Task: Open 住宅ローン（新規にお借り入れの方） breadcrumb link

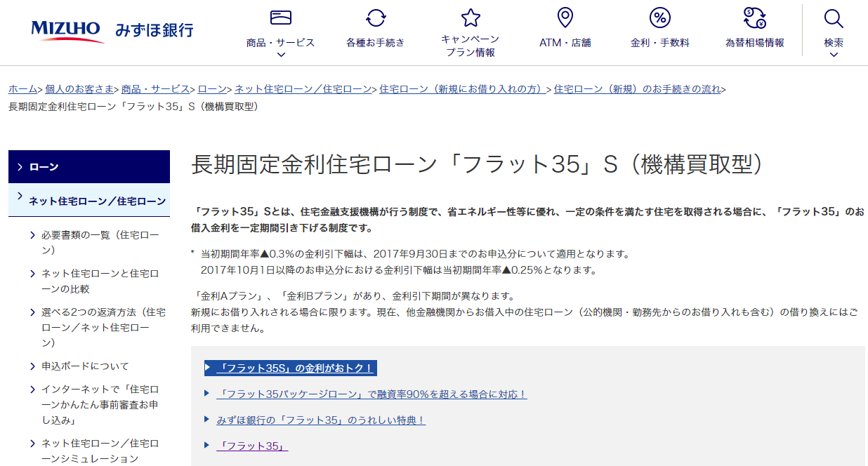Action: click(x=463, y=89)
